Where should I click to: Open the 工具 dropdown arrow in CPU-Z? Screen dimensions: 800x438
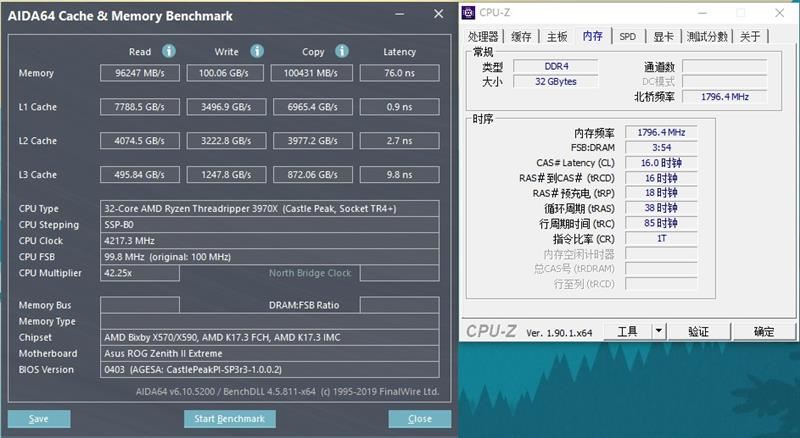tap(659, 331)
